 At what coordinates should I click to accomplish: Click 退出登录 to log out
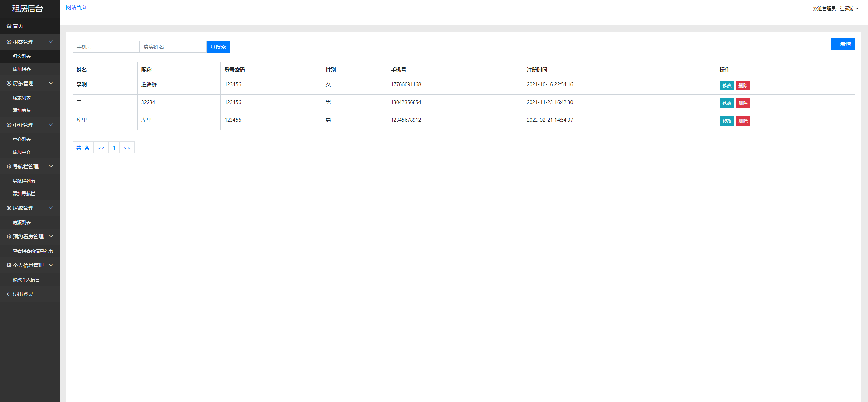pos(30,294)
